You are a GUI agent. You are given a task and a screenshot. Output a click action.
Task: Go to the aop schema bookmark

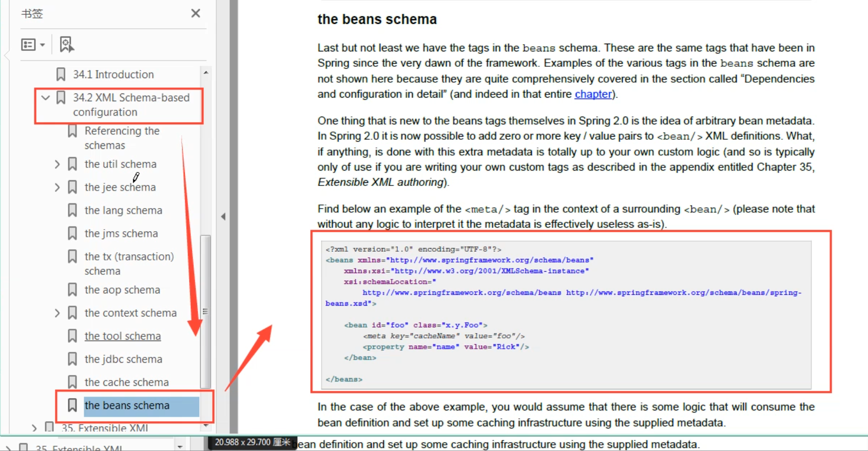[122, 290]
